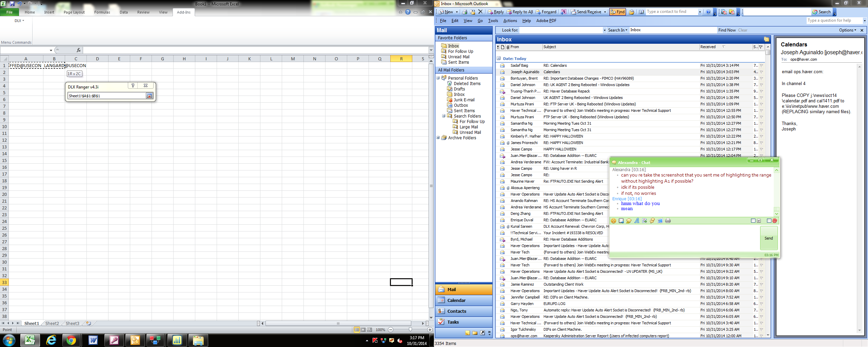The width and height of the screenshot is (868, 347).
Task: Switch to the Sheet2 tab
Action: tap(52, 323)
